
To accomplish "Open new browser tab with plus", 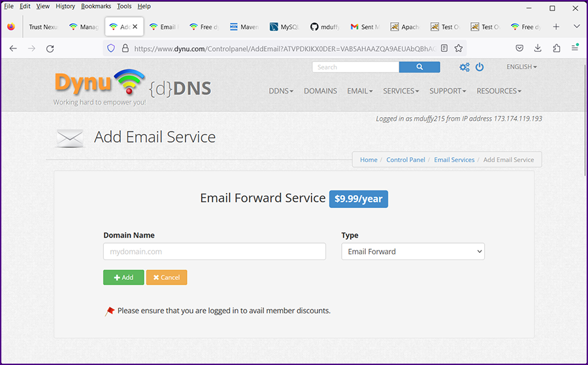I will pos(556,27).
